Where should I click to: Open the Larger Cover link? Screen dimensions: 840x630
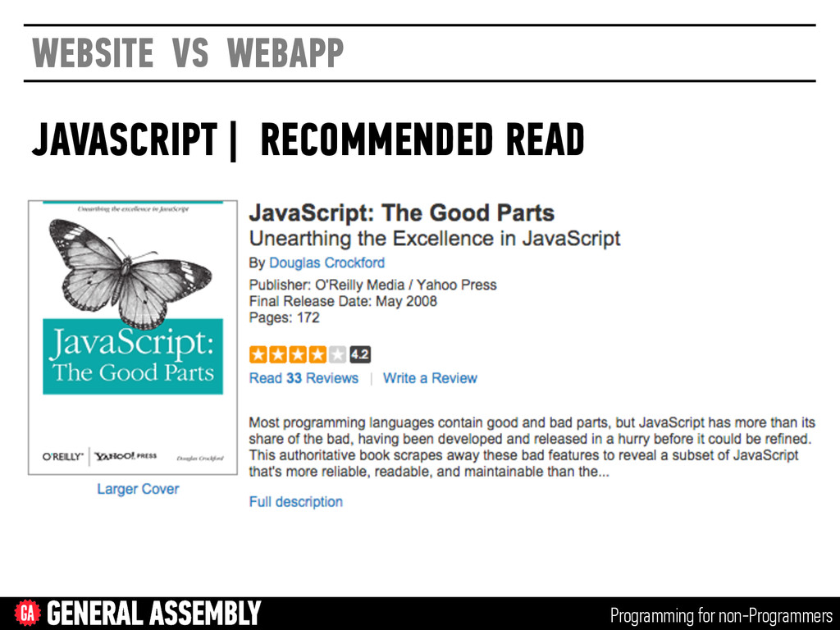tap(138, 489)
